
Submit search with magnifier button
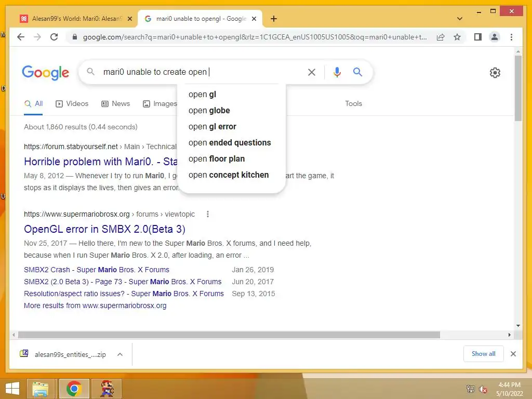[357, 72]
